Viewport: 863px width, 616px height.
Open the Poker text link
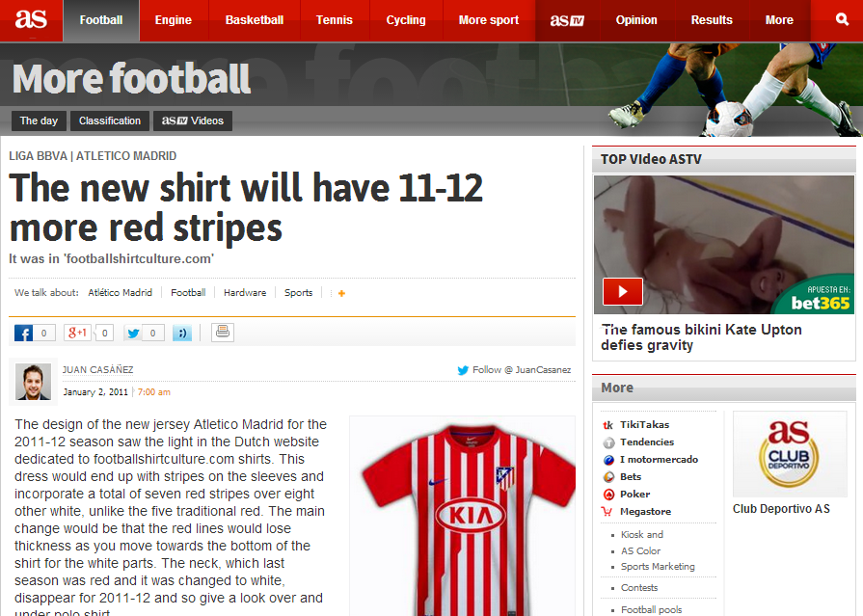634,495
